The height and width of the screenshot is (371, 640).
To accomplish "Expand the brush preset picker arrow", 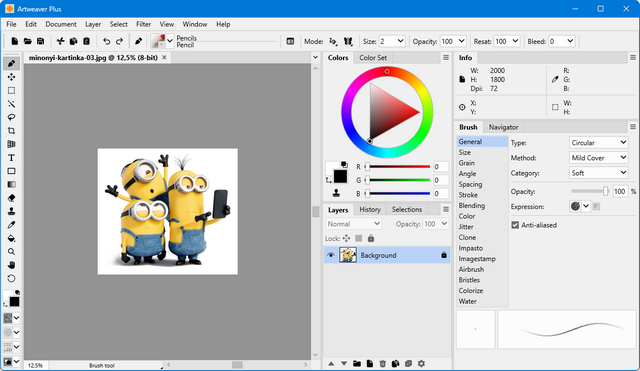I will pos(170,41).
